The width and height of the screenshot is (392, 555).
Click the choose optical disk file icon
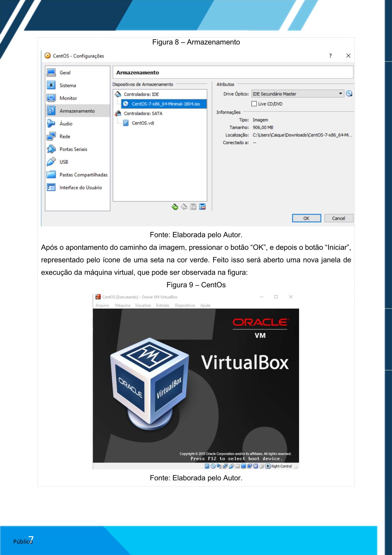tap(349, 94)
